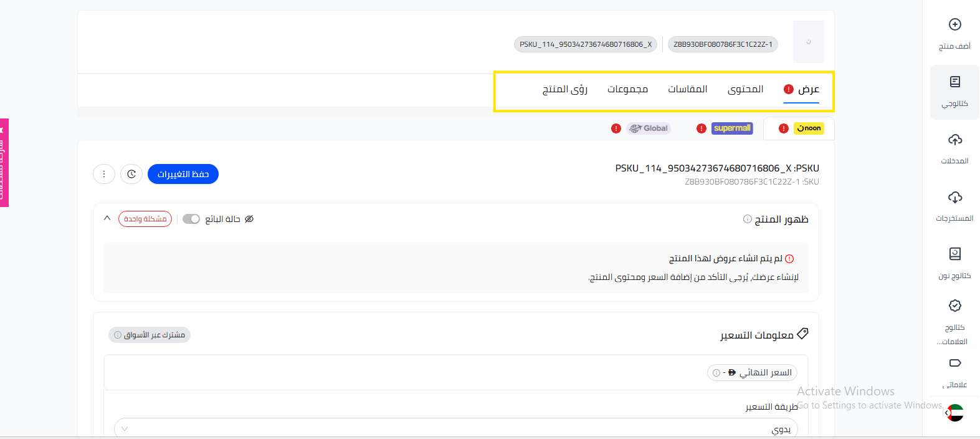The width and height of the screenshot is (980, 439).
Task: Click the product thumbnail image placeholder
Action: 808,42
